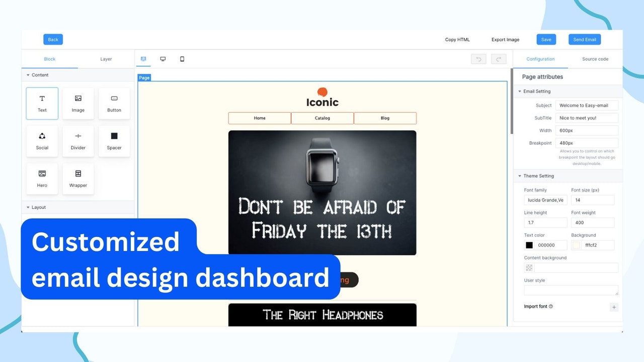Switch to mobile preview mode
This screenshot has height=362, width=644.
click(182, 58)
